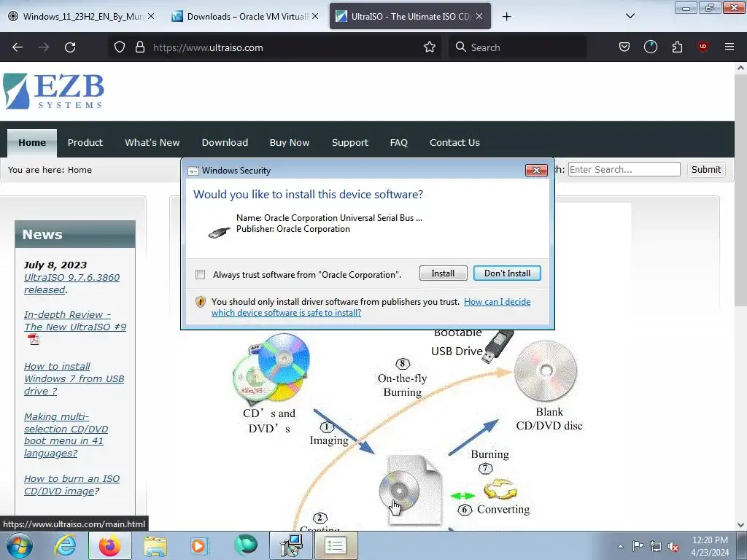Screen dimensions: 747x560
Task: Expand the list all tabs chevron
Action: pos(630,16)
